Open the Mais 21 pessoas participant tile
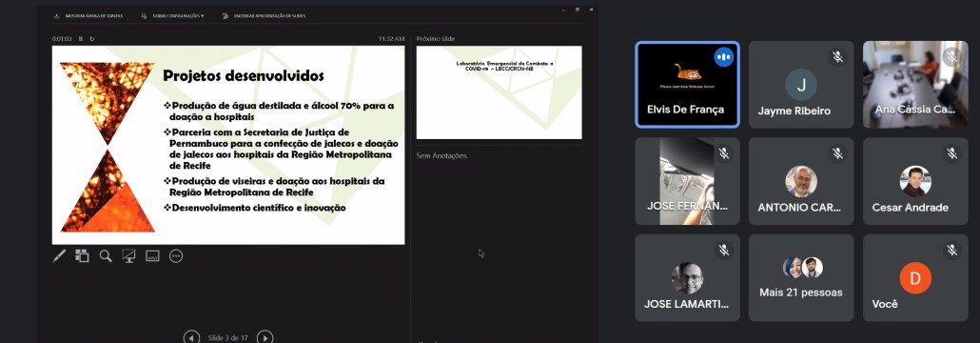This screenshot has height=343, width=980. point(800,278)
